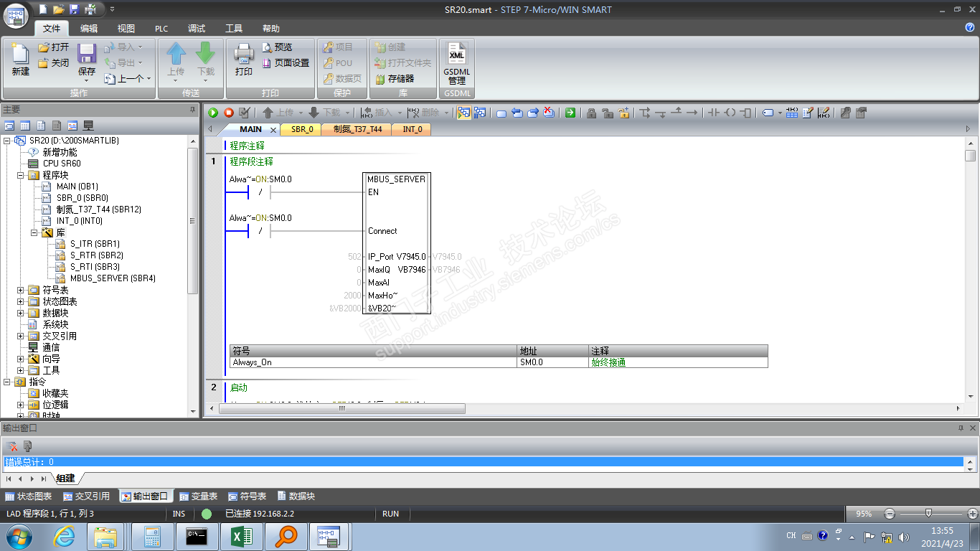Switch to the INT_0 editor tab
980x551 pixels.
413,129
